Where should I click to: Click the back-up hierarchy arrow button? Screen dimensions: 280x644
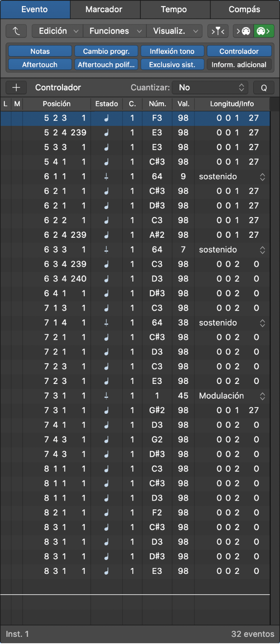coord(16,31)
